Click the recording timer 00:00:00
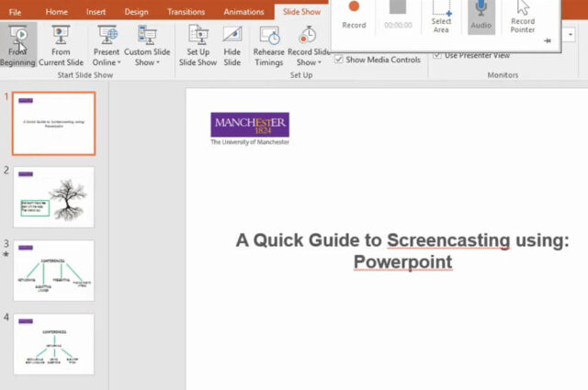The image size is (588, 390). click(x=398, y=25)
